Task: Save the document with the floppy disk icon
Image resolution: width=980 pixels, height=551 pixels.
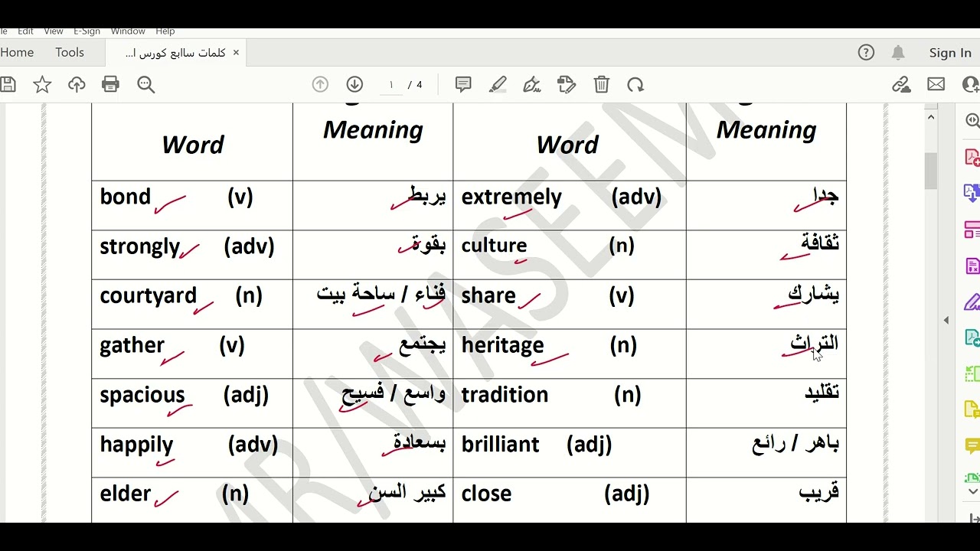Action: pyautogui.click(x=7, y=85)
